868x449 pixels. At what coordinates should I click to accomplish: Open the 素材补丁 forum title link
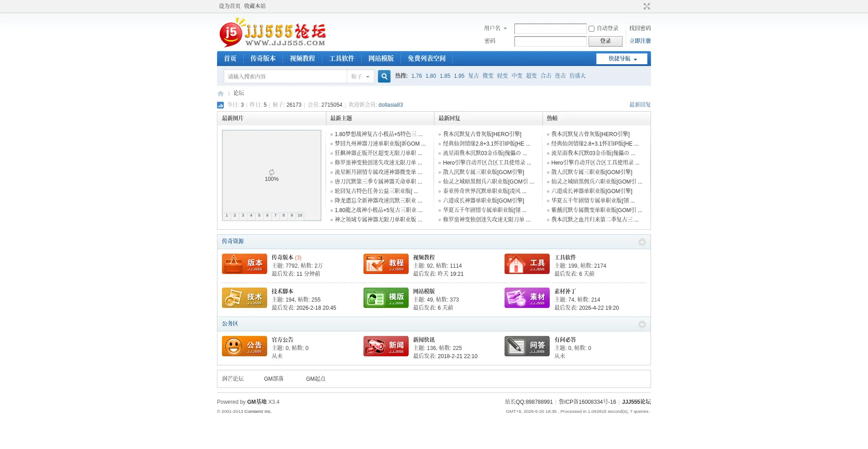click(x=566, y=292)
